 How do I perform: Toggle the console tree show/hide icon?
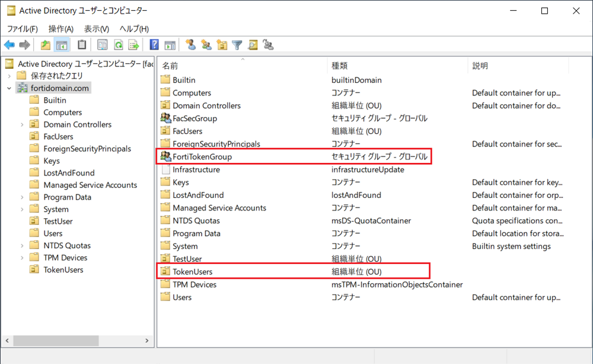[62, 45]
